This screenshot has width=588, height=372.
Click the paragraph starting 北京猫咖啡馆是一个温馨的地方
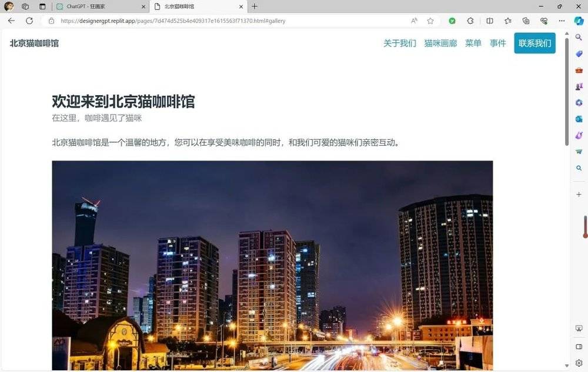(226, 143)
